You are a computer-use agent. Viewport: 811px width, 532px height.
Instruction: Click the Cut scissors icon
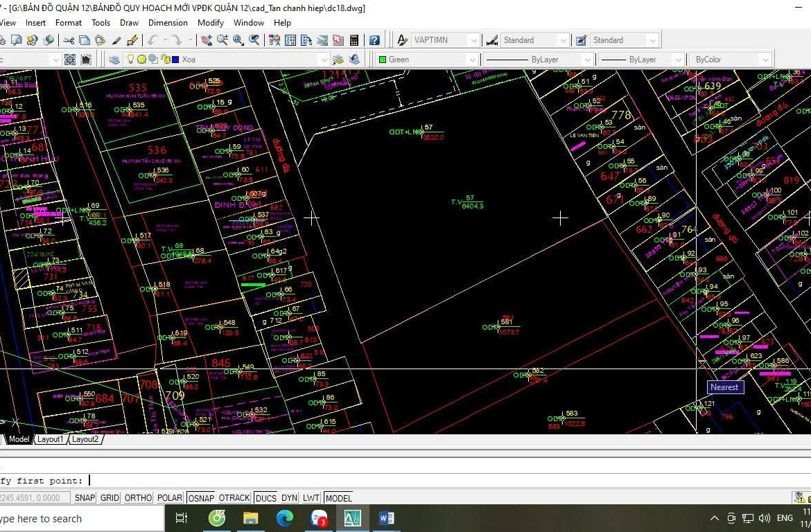click(x=69, y=40)
